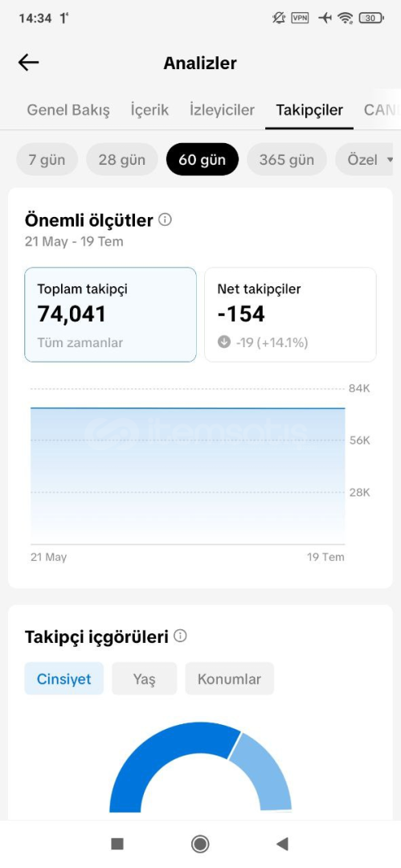Tap the Android back triangle button

(x=283, y=844)
